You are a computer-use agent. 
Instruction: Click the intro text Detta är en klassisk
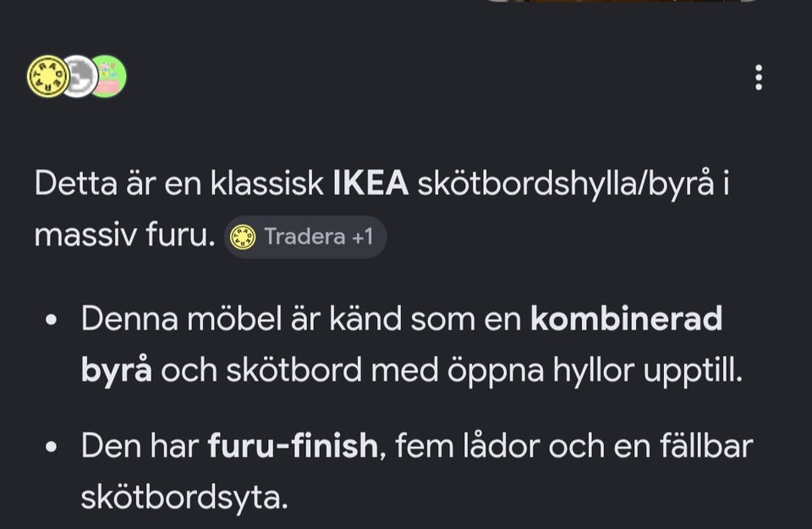(x=179, y=183)
